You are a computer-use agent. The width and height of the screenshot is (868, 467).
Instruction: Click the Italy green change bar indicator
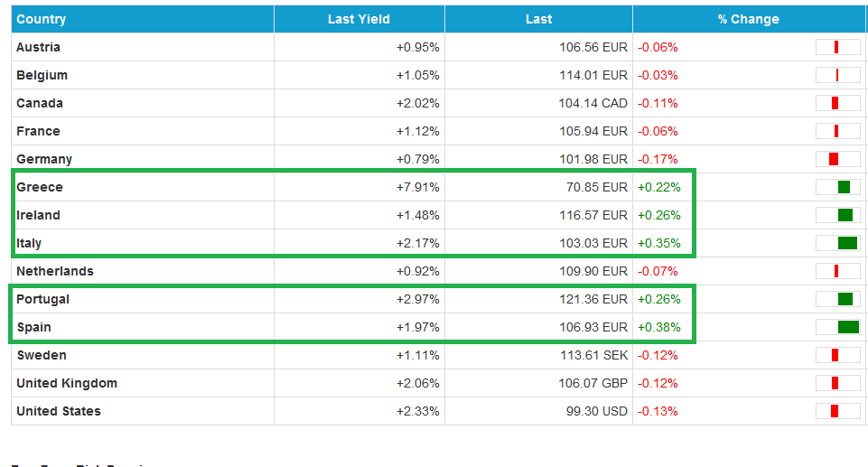tap(847, 243)
